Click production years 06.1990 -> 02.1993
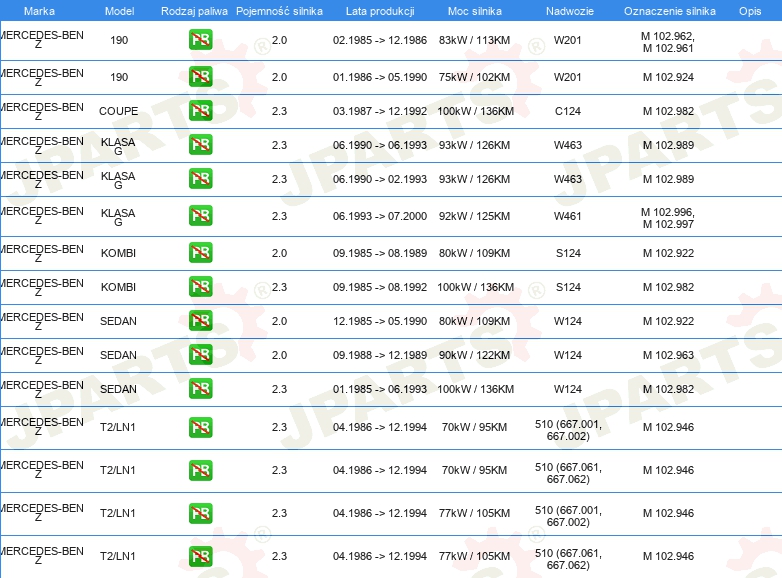Image resolution: width=782 pixels, height=578 pixels. coord(380,179)
